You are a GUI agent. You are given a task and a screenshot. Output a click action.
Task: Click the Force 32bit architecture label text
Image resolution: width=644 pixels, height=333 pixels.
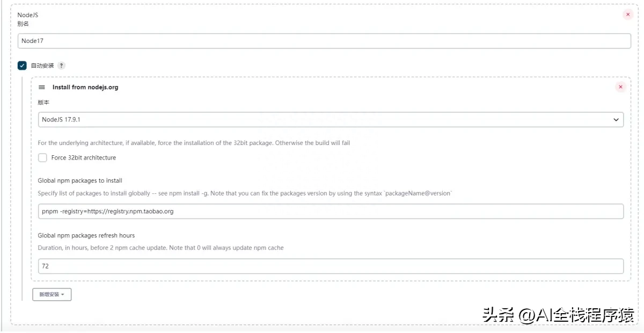point(84,158)
